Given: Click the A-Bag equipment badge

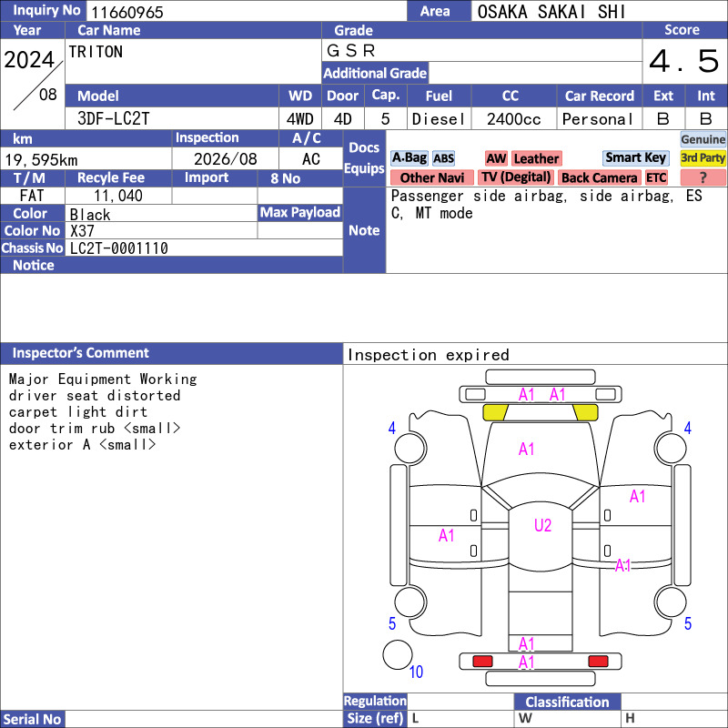Looking at the screenshot, I should tap(409, 158).
